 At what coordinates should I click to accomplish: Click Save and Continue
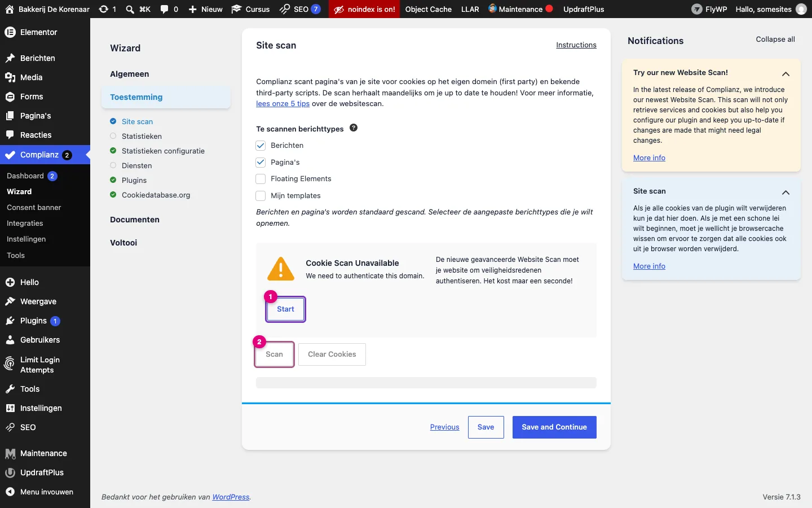point(554,427)
